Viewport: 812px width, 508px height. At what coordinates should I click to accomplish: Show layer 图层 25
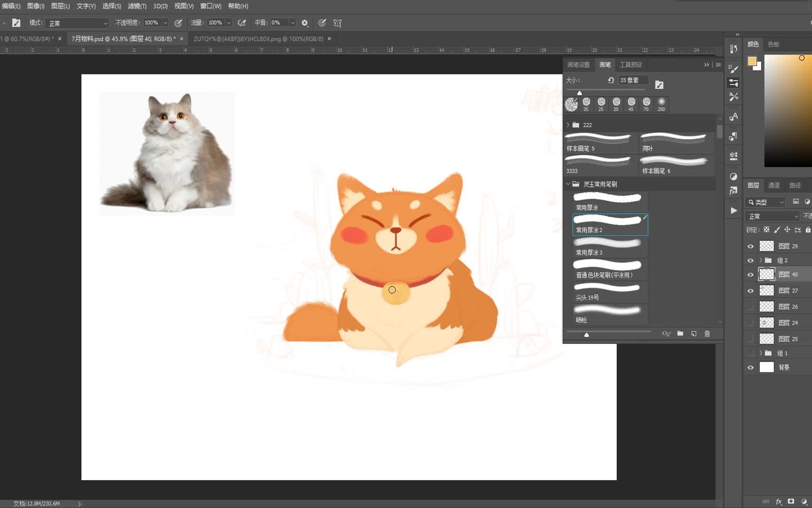click(750, 339)
